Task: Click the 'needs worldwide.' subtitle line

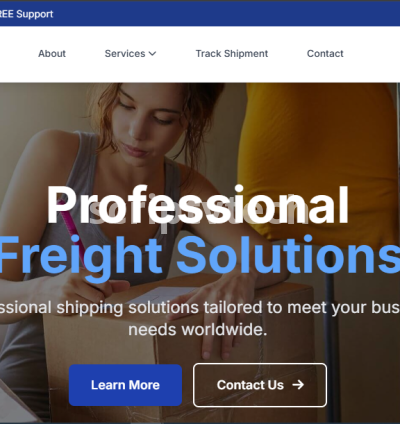Action: point(198,330)
